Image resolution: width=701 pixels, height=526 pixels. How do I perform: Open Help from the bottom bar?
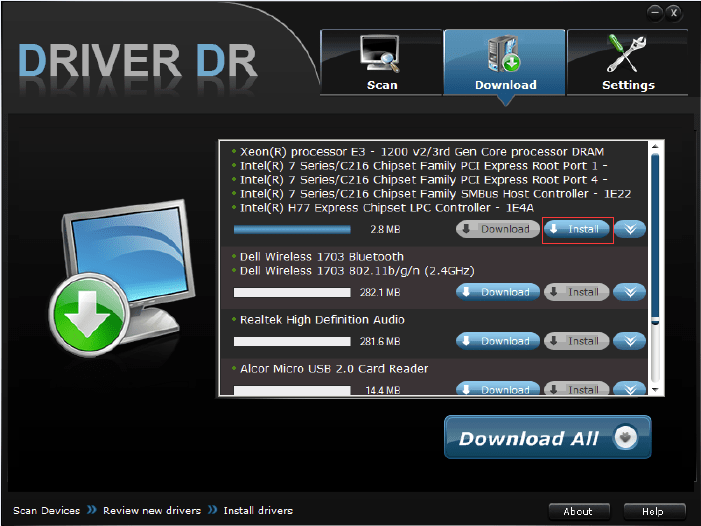pyautogui.click(x=652, y=511)
